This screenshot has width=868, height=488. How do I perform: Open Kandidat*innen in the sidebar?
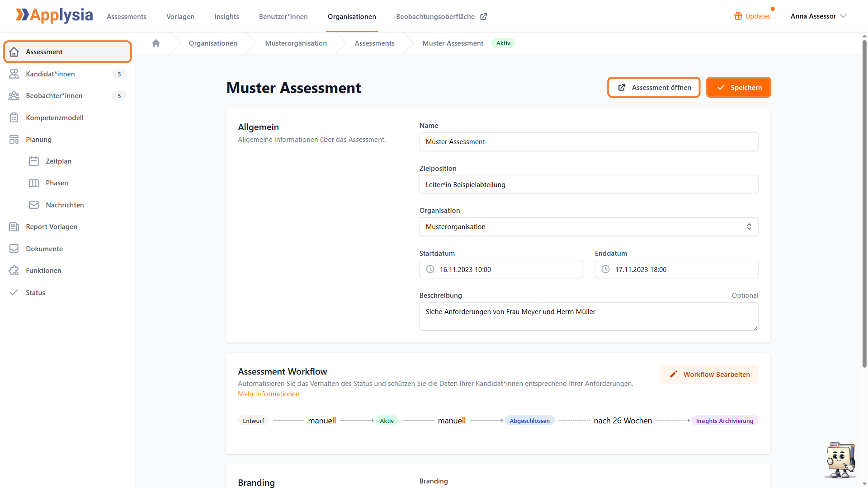pyautogui.click(x=67, y=74)
